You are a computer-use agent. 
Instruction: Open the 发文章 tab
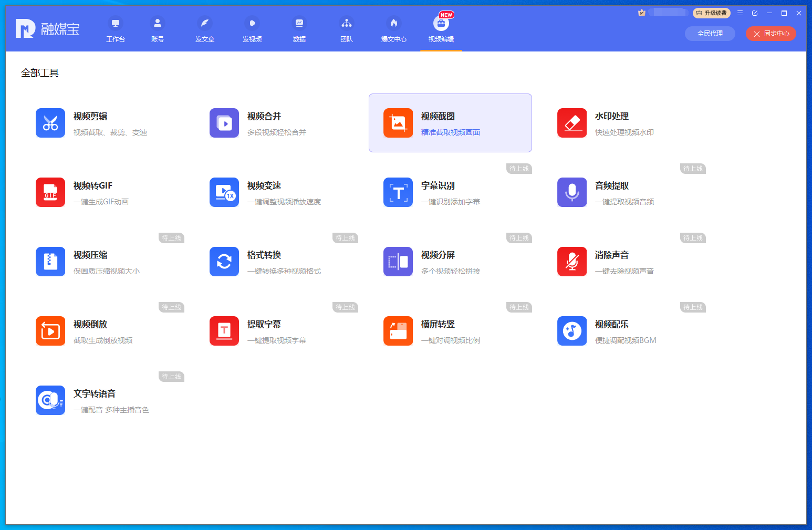205,29
